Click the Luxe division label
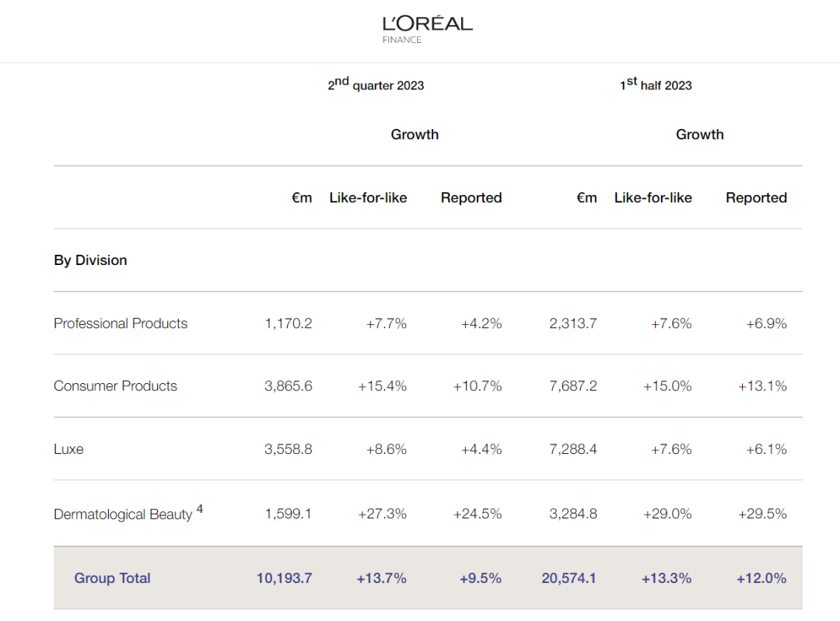The width and height of the screenshot is (840, 621). (68, 449)
